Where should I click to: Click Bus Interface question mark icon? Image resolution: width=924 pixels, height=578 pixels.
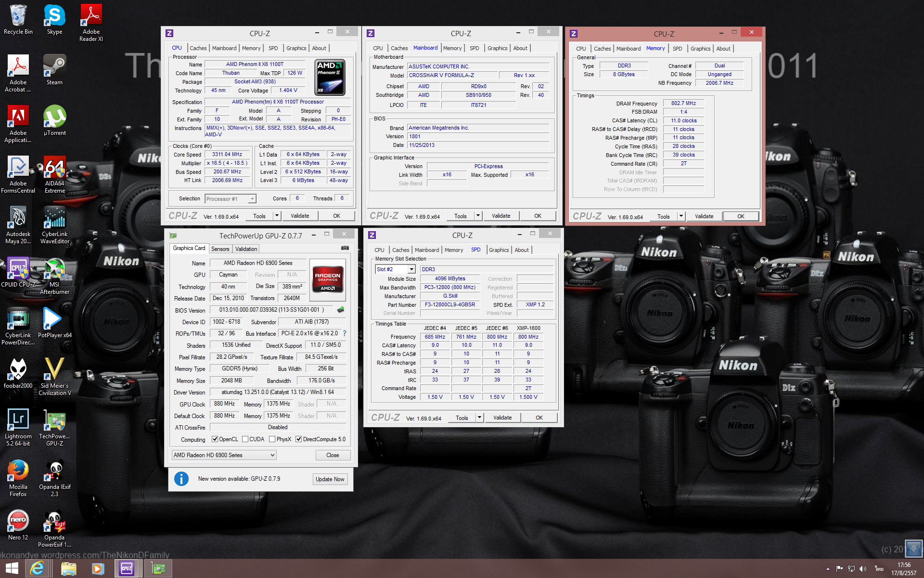point(345,333)
